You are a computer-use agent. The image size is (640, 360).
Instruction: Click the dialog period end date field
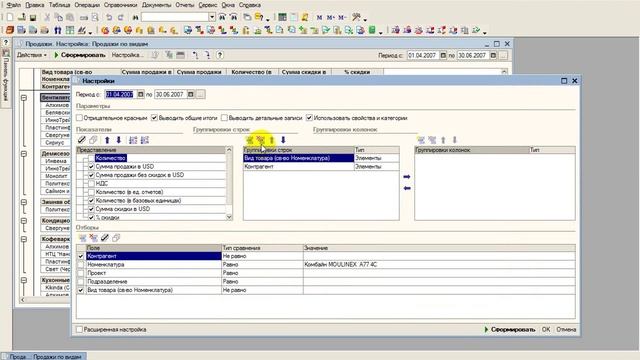click(x=170, y=94)
